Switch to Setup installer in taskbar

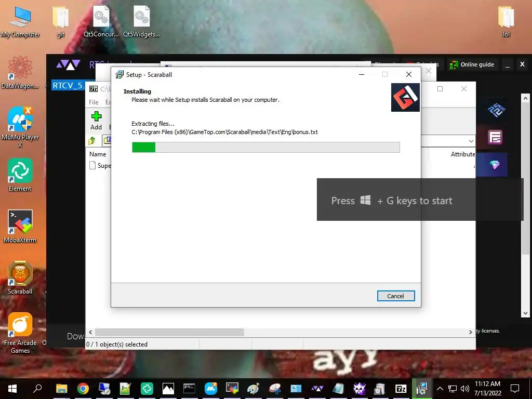[422, 389]
